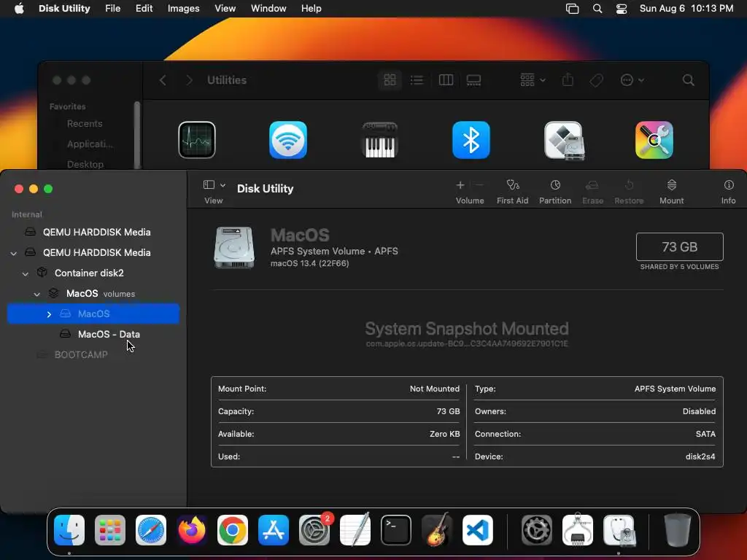Open the Partition tool
The width and height of the screenshot is (747, 560).
click(x=555, y=192)
